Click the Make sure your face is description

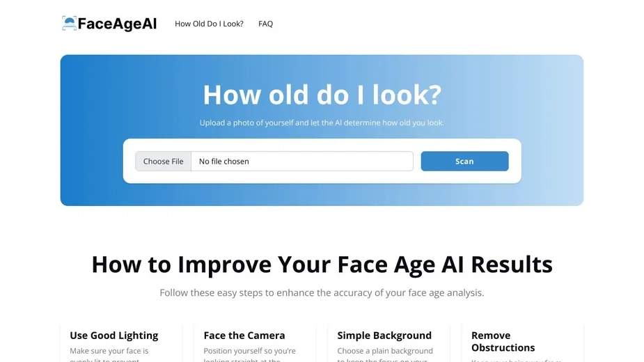pyautogui.click(x=109, y=355)
